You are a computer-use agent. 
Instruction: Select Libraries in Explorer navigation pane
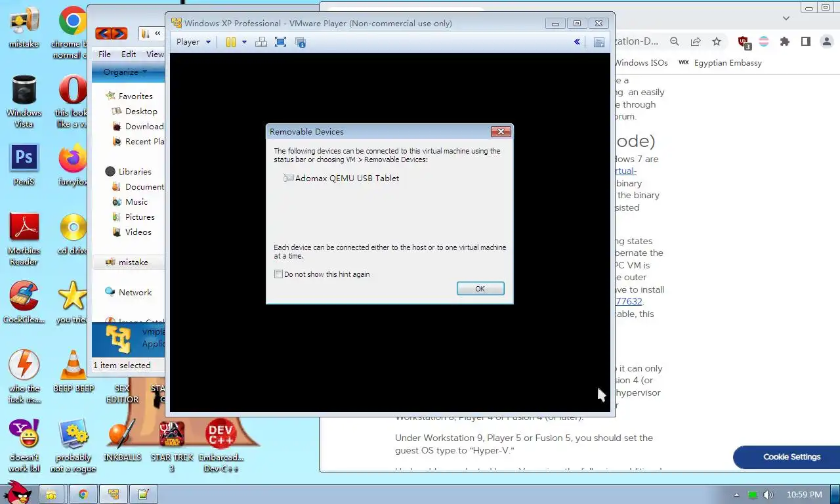pos(135,171)
